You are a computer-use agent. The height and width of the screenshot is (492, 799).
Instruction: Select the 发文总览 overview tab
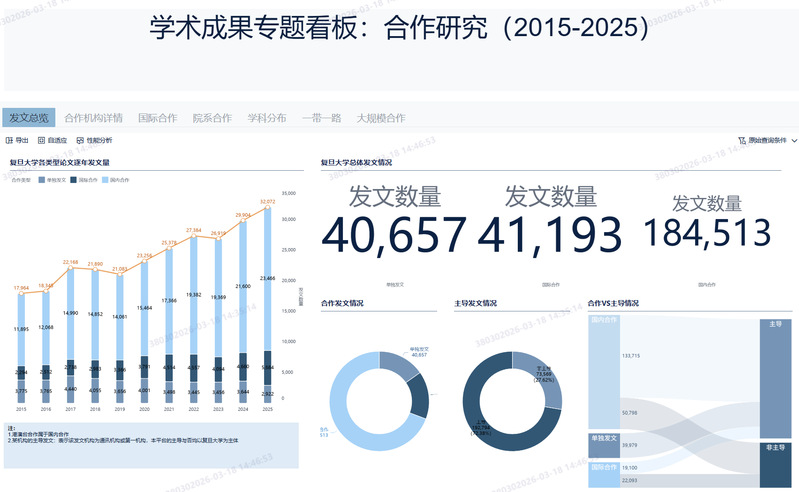click(28, 118)
